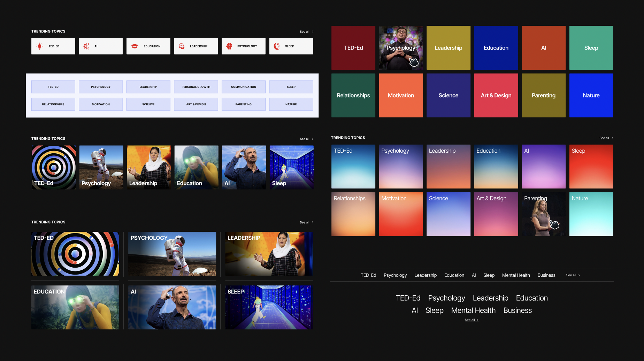
Task: Choose the lavender RELATIONSHIPS button
Action: (53, 104)
